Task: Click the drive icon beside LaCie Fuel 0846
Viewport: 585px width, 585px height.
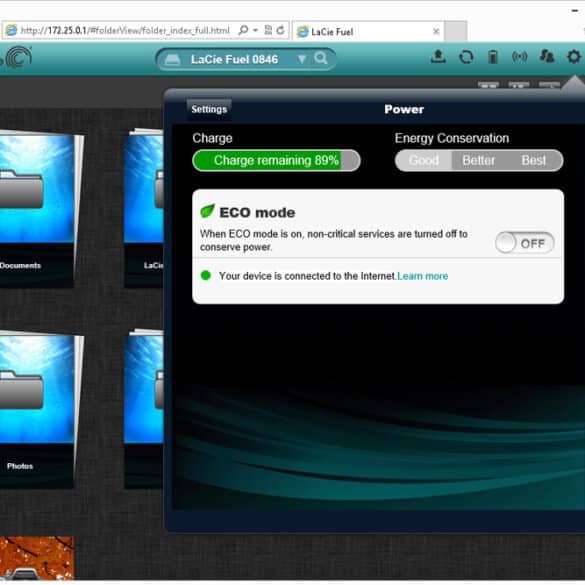Action: tap(172, 60)
